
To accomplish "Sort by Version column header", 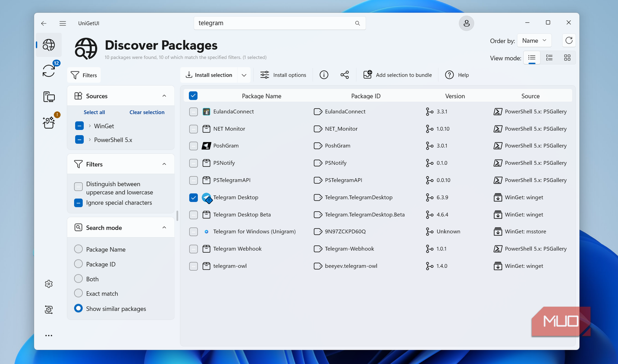I will coord(455,96).
